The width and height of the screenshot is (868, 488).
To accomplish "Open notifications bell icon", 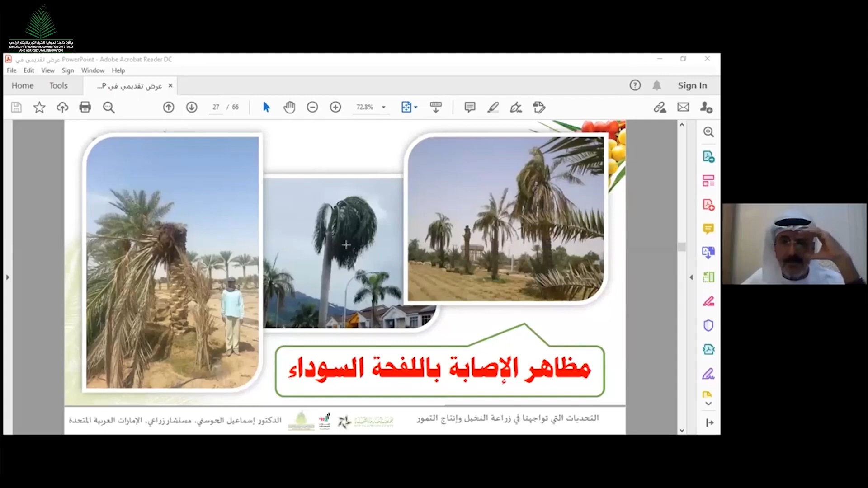I will coord(657,85).
